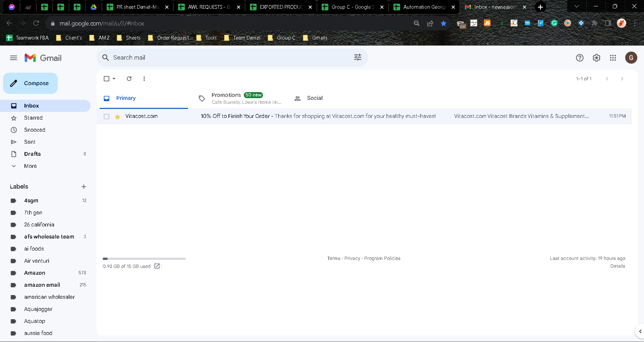Share this page from address bar

430,23
